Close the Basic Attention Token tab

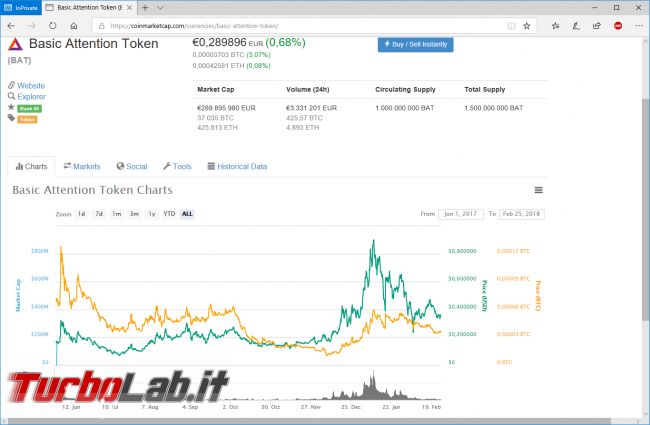pos(129,7)
